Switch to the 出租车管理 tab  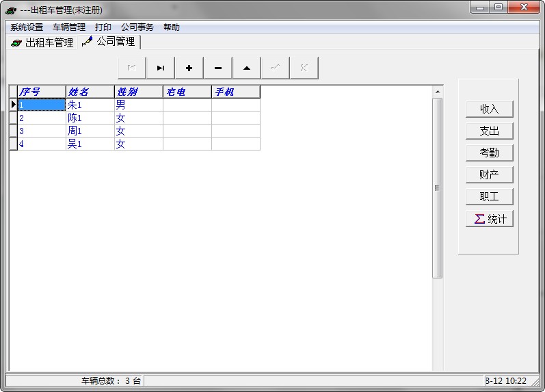[x=42, y=42]
